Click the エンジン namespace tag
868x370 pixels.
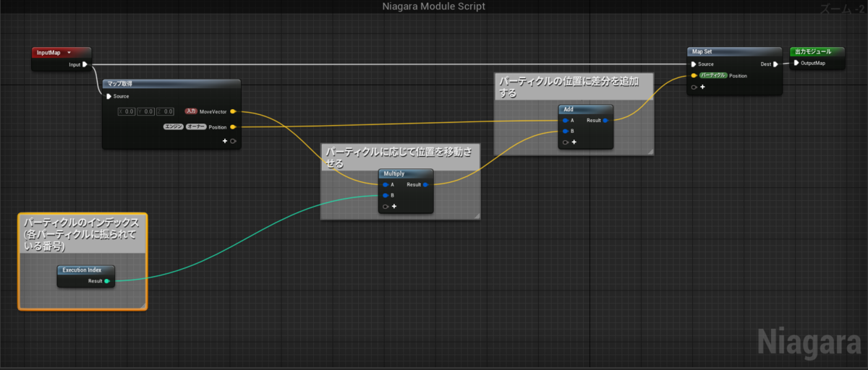tap(173, 127)
